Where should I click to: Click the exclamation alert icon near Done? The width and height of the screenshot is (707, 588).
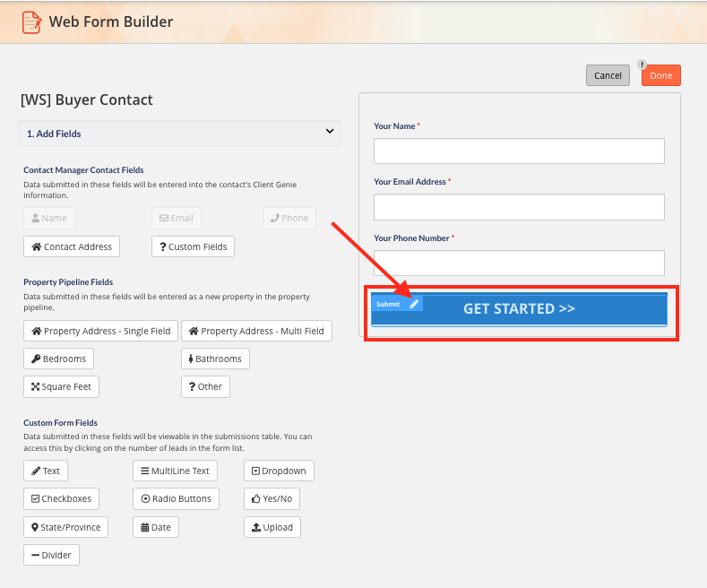click(642, 65)
